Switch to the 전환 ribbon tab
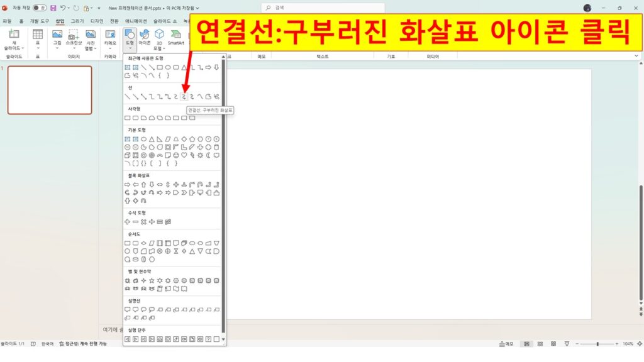 click(114, 21)
